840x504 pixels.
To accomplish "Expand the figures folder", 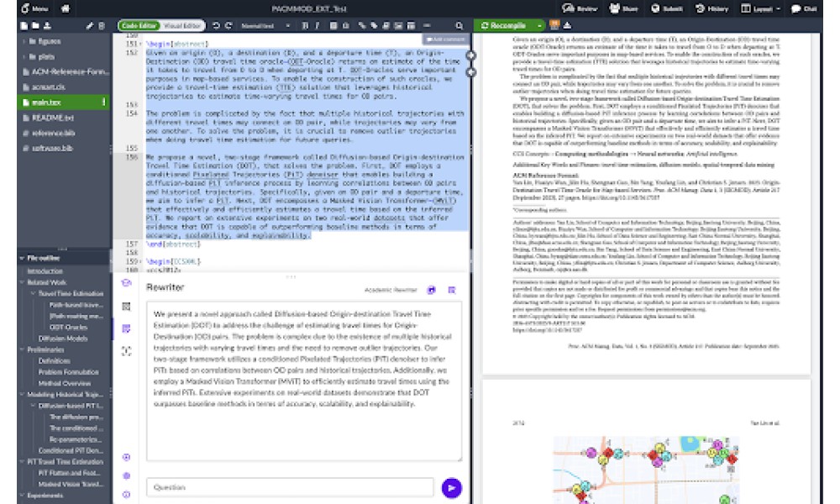I will 24,41.
